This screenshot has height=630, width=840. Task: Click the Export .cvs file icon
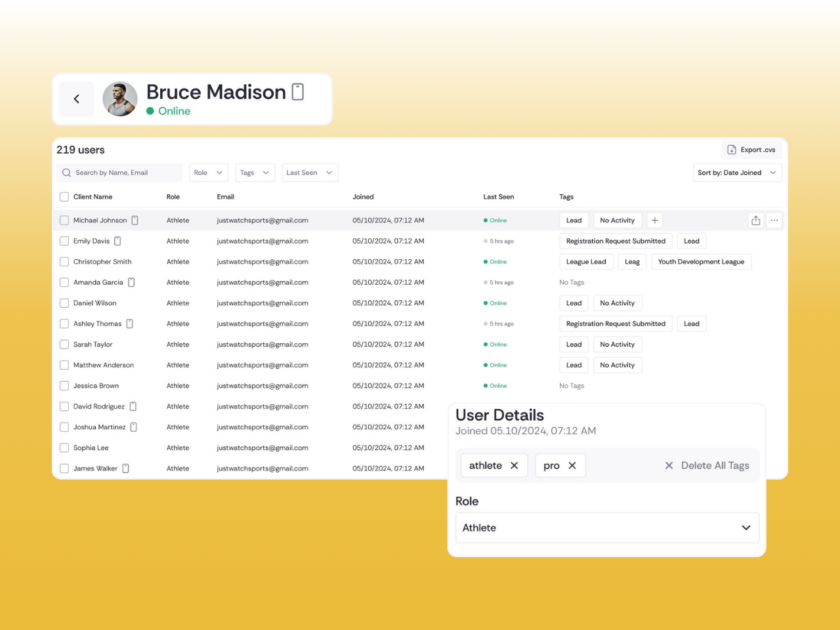tap(732, 150)
